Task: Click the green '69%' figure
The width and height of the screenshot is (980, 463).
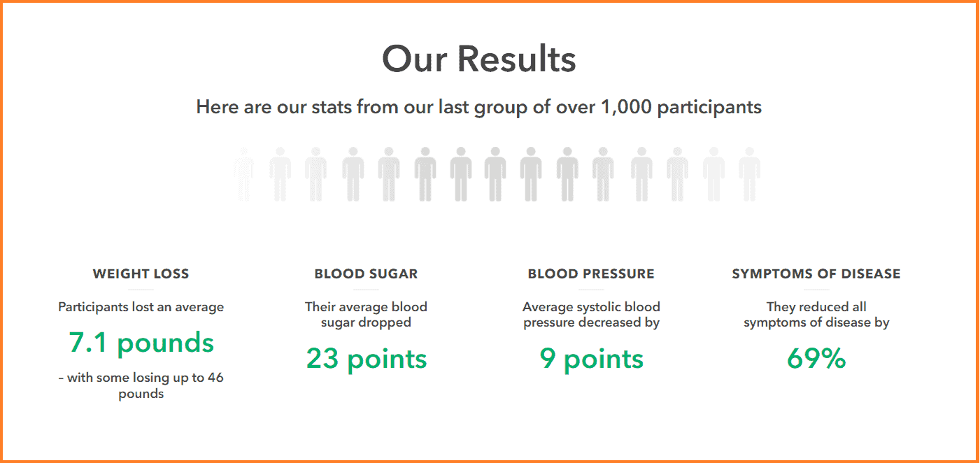Action: click(x=816, y=359)
